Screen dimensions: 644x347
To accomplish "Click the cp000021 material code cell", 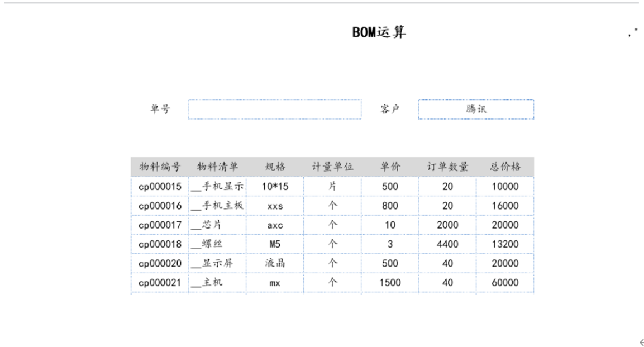I will 160,283.
